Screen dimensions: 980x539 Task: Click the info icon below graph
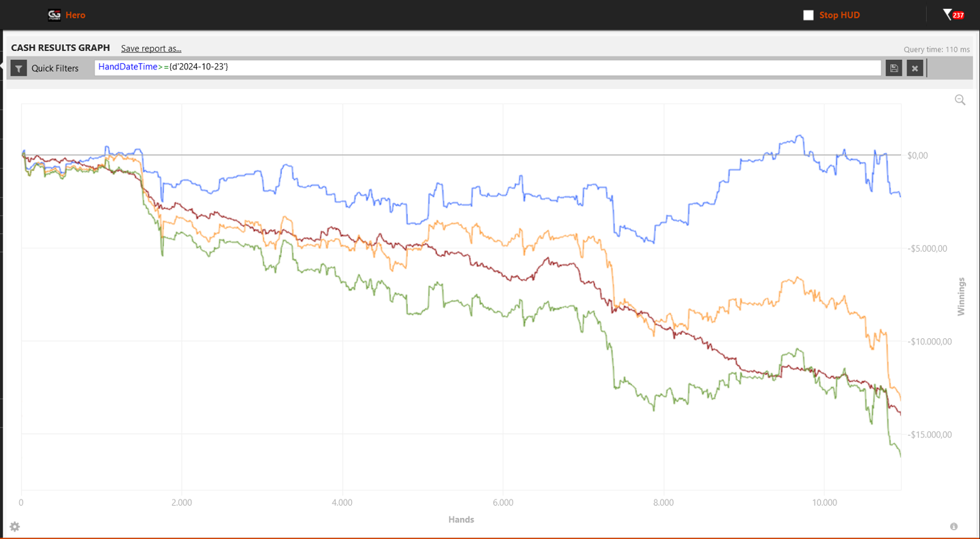[x=954, y=527]
